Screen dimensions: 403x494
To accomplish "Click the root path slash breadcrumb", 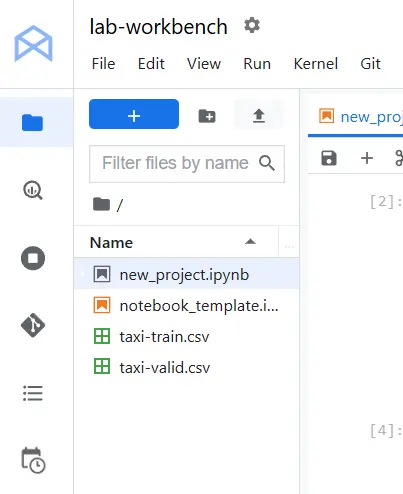I will tap(120, 205).
